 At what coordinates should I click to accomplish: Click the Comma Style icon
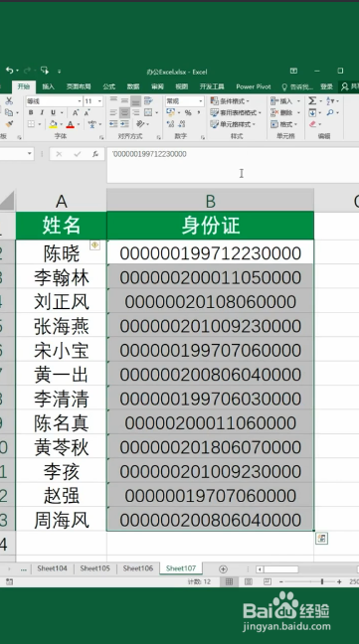(199, 112)
